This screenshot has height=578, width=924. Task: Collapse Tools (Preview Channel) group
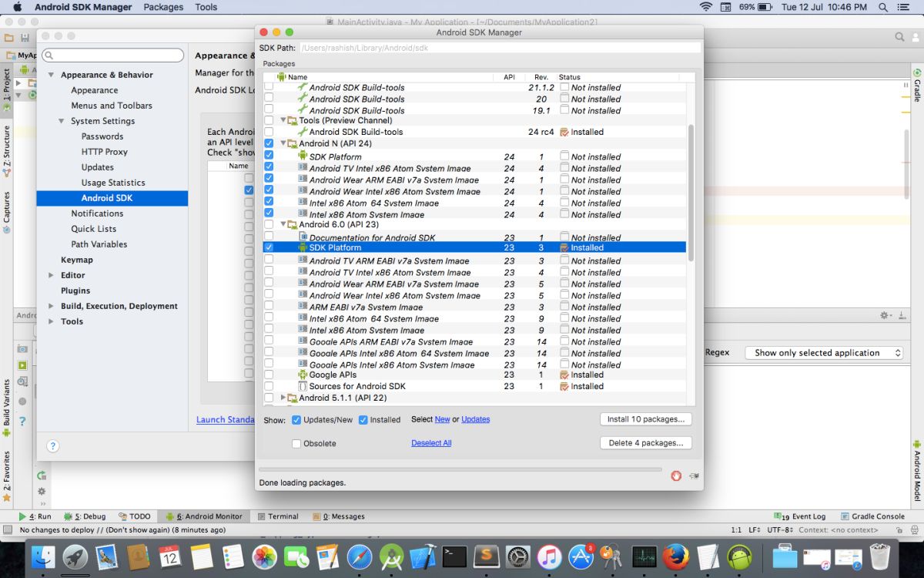click(283, 120)
